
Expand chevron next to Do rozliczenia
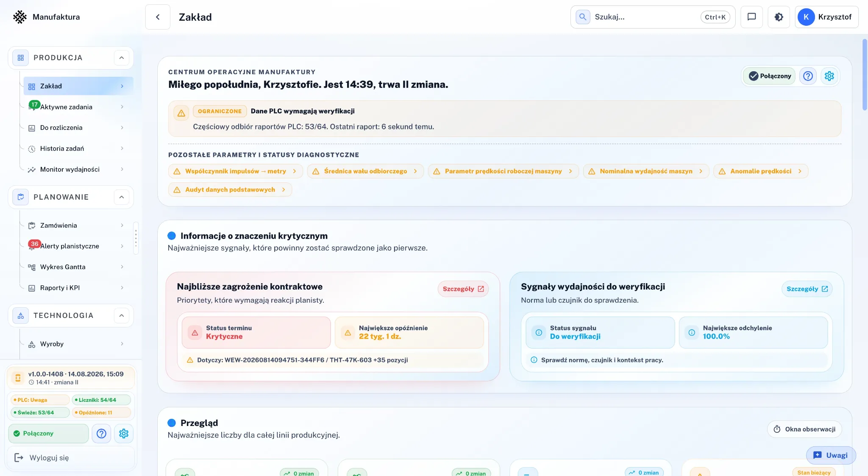coord(122,128)
